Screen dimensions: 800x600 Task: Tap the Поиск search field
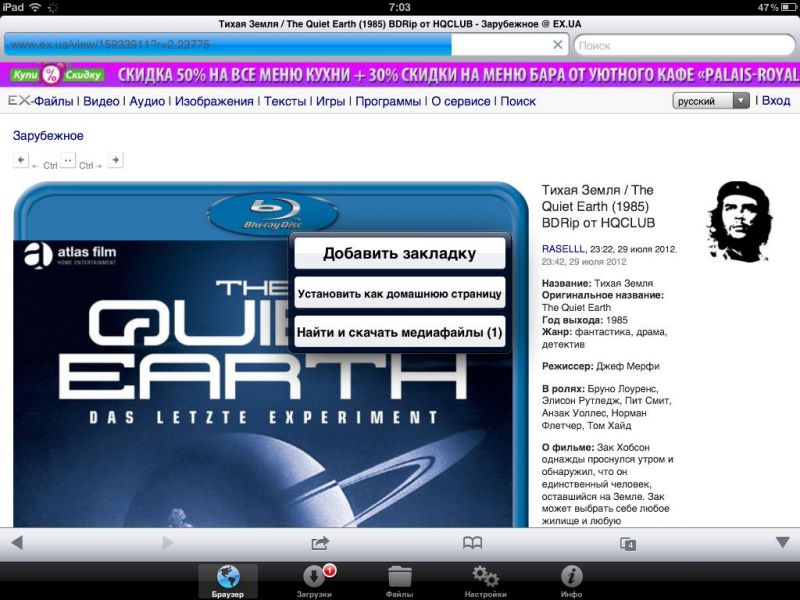[685, 45]
